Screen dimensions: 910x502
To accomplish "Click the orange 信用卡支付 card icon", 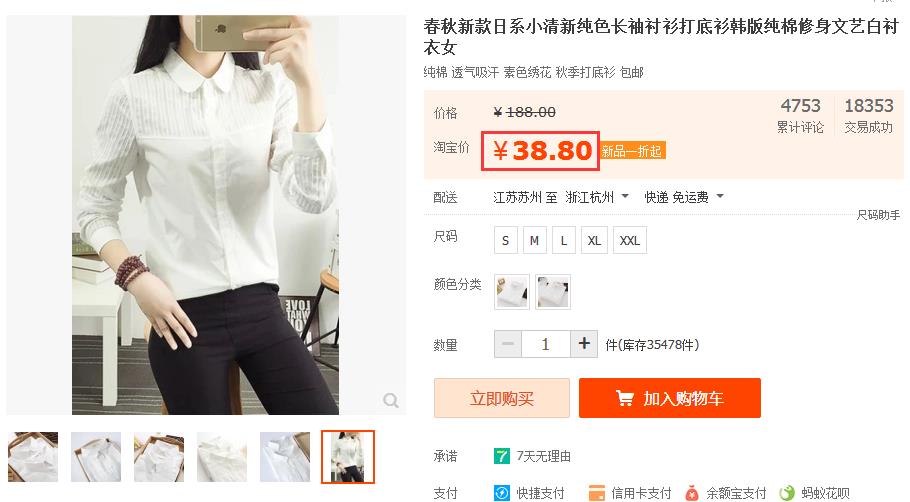I will (x=597, y=494).
